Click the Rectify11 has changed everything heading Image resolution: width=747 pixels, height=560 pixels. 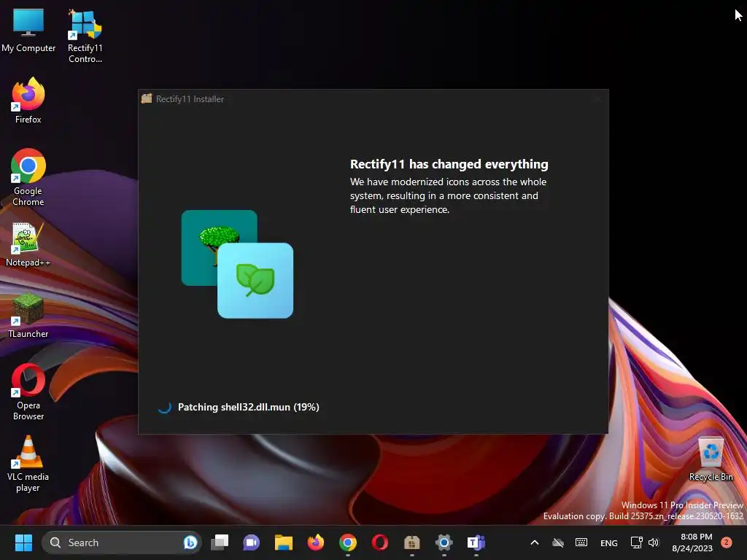[449, 164]
